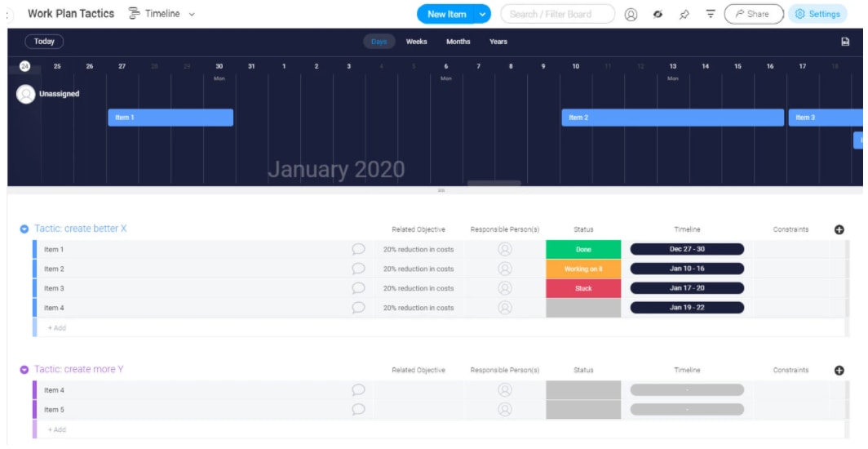
Task: Click the Done status cell for Item 1
Action: click(583, 249)
